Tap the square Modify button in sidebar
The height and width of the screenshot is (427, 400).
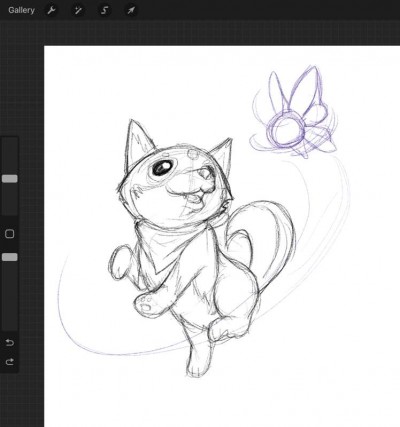pos(10,234)
